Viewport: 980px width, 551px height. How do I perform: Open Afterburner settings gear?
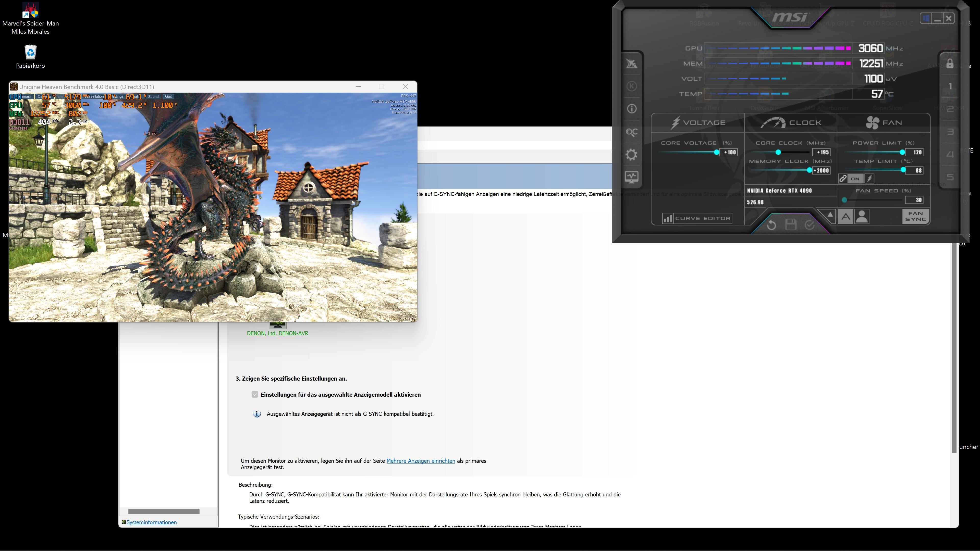tap(632, 155)
